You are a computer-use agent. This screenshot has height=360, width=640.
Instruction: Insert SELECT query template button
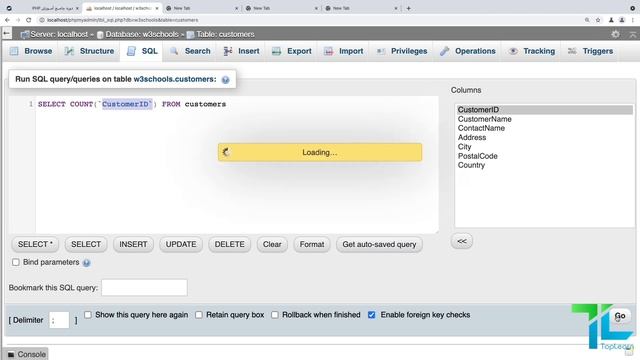[86, 244]
